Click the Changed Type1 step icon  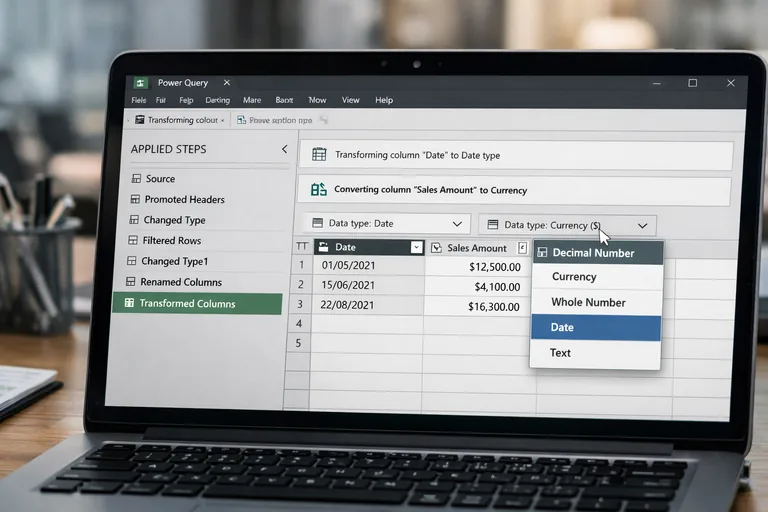point(132,261)
